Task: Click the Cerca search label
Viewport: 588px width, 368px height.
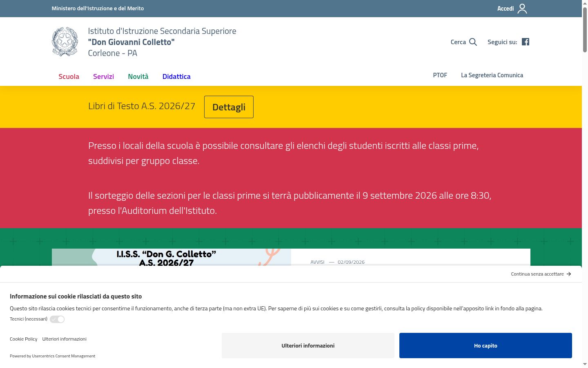Action: 458,42
